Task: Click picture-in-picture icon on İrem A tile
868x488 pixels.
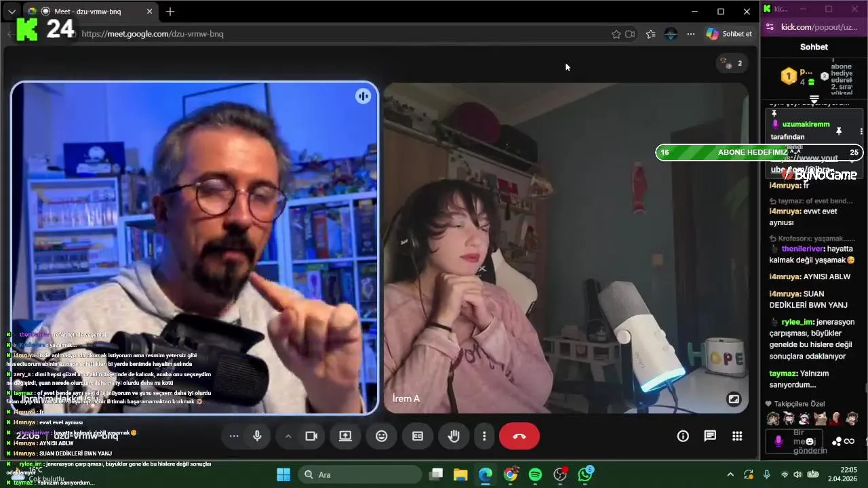Action: (734, 399)
